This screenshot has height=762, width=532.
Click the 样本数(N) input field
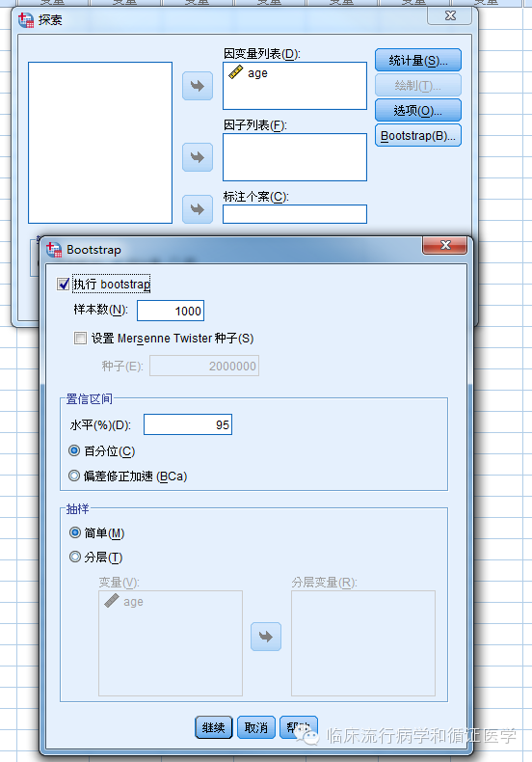tap(171, 311)
